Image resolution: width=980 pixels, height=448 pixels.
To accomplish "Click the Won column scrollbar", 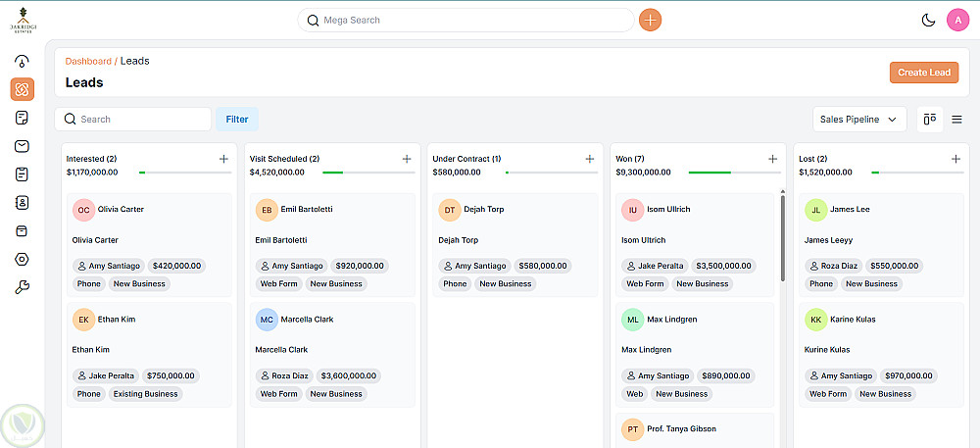I will [x=782, y=235].
